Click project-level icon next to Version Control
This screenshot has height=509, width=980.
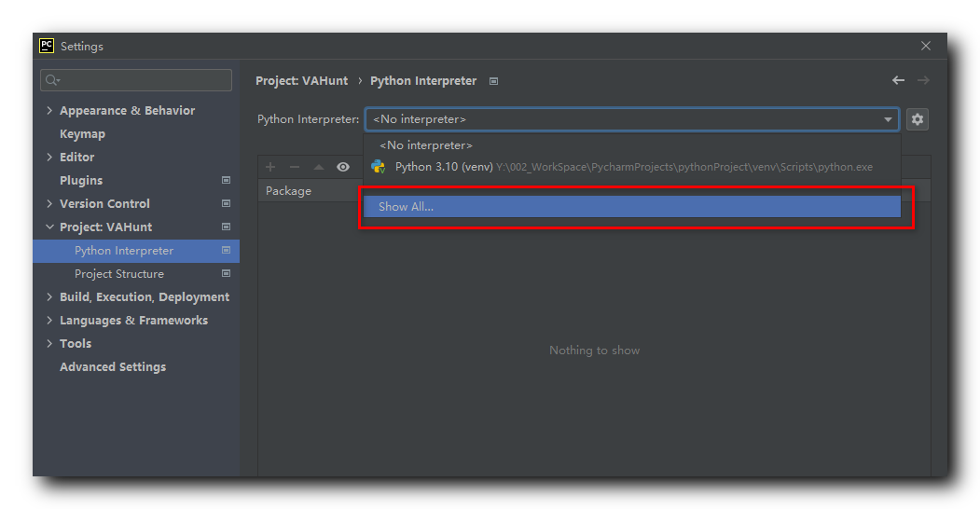coord(227,203)
